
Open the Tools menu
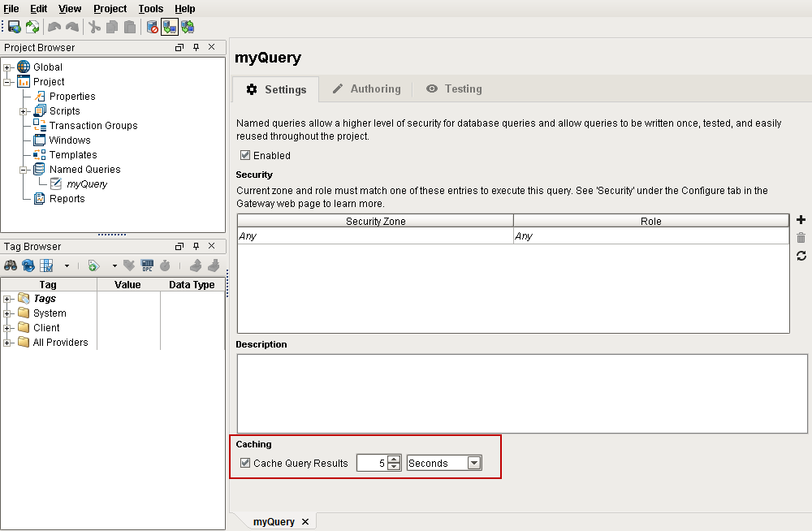(151, 9)
